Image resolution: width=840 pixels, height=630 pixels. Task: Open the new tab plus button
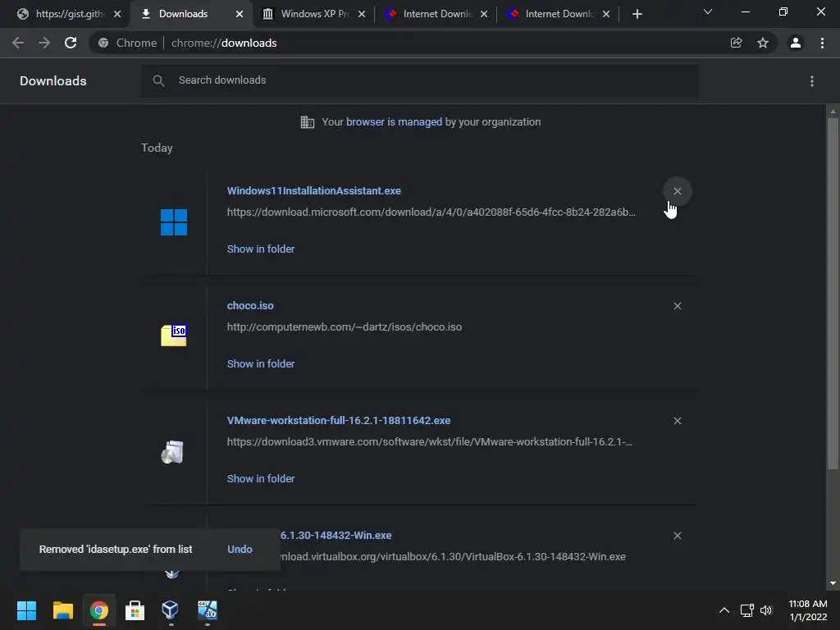click(637, 14)
